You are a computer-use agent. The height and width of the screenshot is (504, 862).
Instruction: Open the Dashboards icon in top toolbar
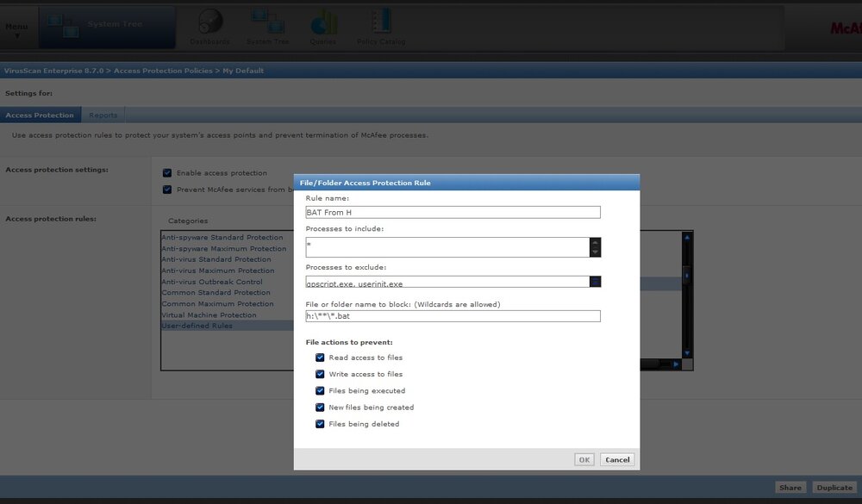tap(210, 27)
